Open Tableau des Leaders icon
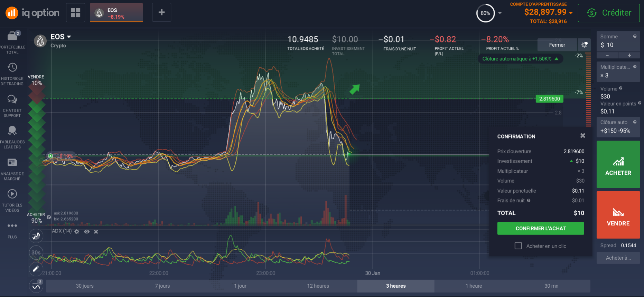Image resolution: width=644 pixels, height=297 pixels. [x=12, y=131]
